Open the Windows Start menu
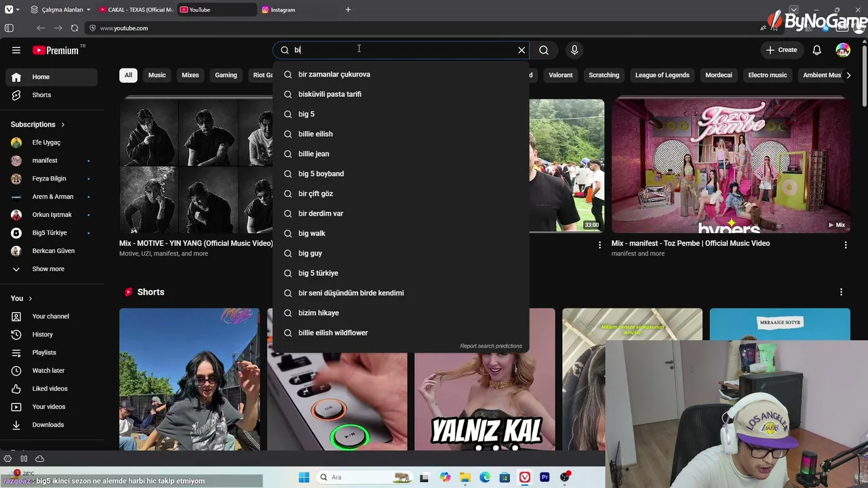 click(x=304, y=477)
